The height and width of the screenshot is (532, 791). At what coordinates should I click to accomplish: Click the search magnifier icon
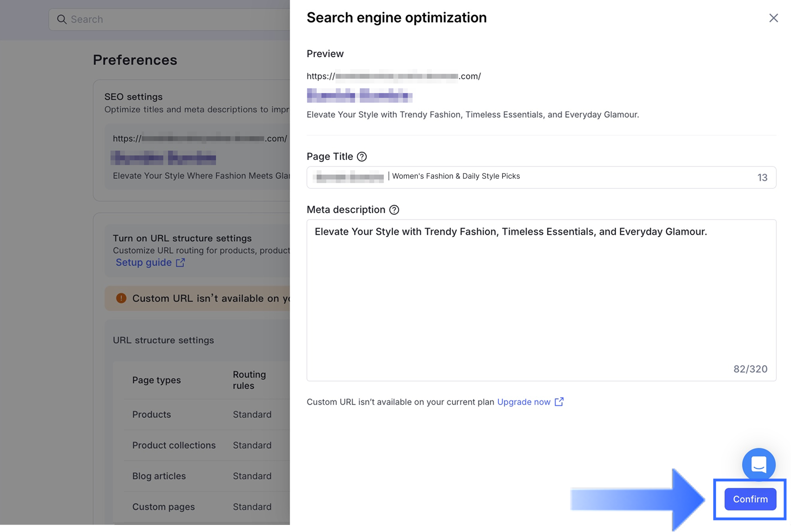(x=62, y=19)
